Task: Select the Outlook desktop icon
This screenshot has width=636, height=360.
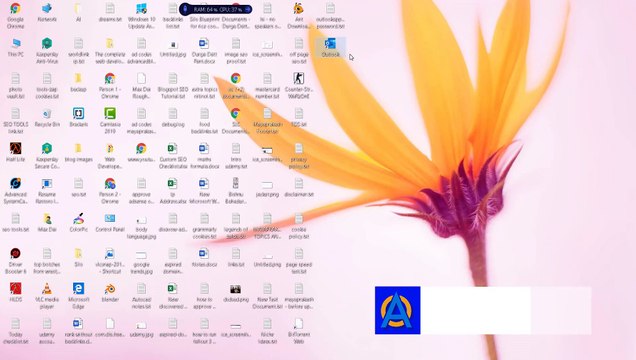Action: [x=331, y=47]
